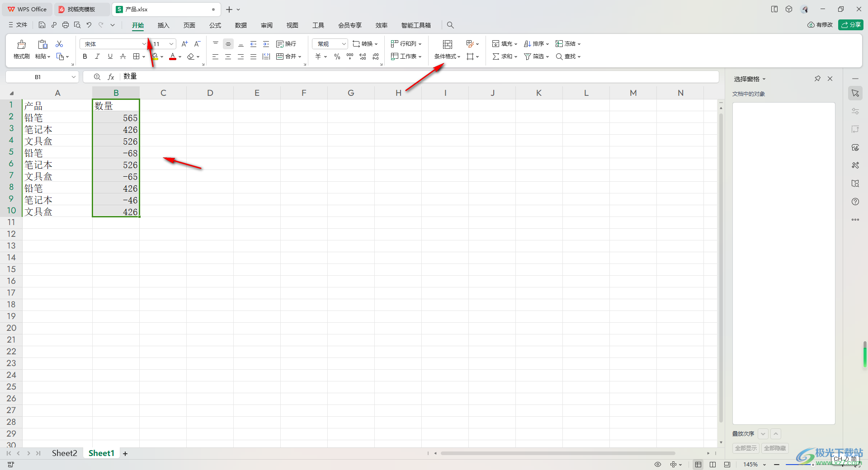
Task: Click the formula bar containing 数量
Action: (x=419, y=77)
